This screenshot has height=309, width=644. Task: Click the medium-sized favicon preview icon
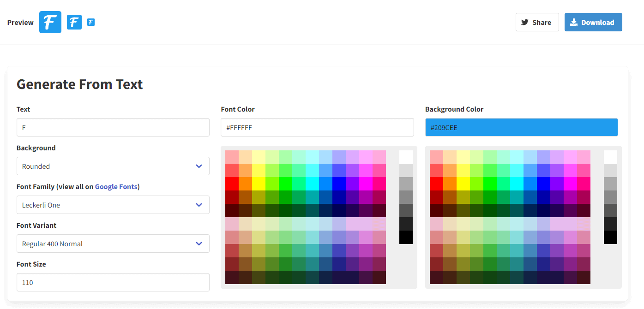pos(74,22)
